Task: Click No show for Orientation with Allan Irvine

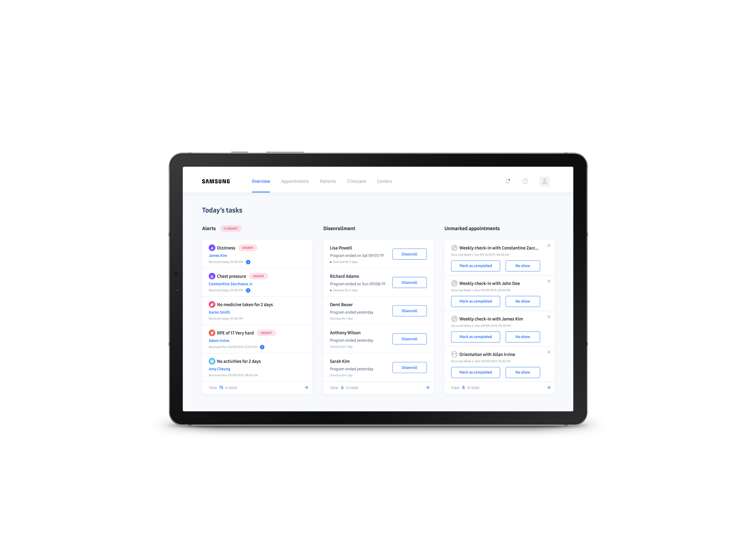Action: (x=521, y=372)
